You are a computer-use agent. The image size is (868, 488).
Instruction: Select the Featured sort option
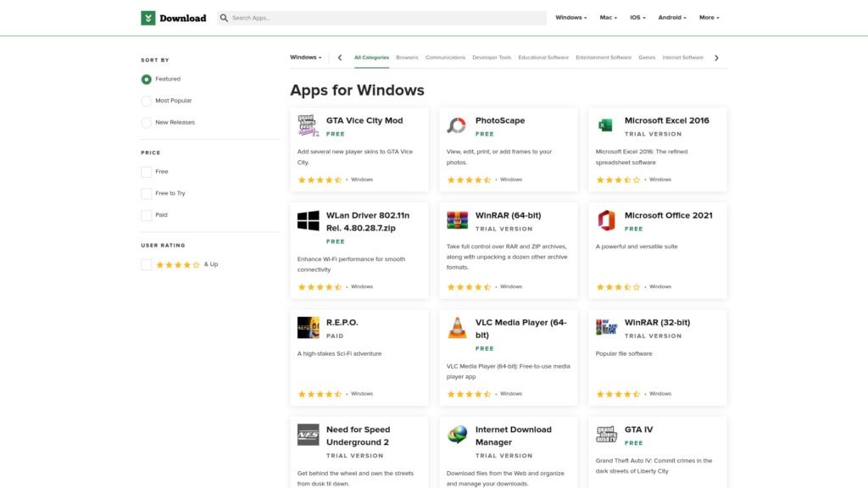(146, 79)
